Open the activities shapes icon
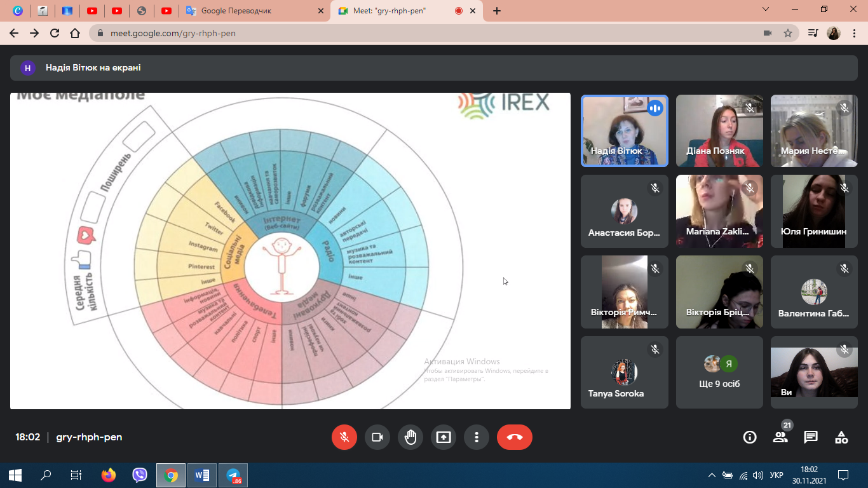 pos(841,437)
